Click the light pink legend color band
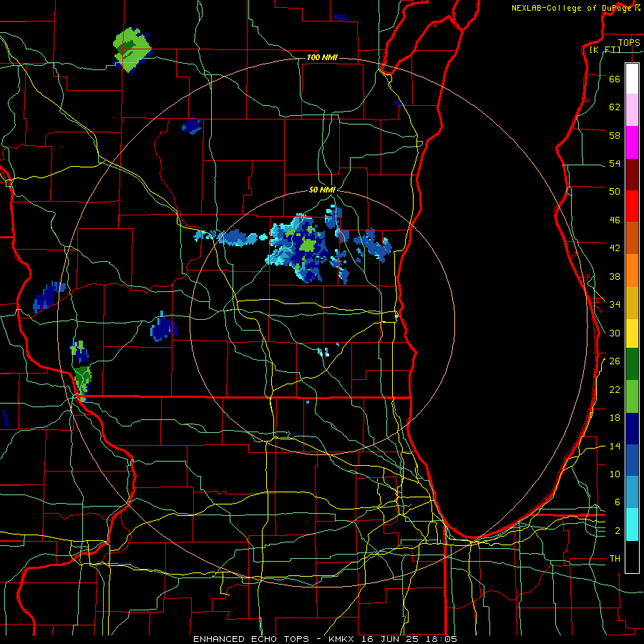Image resolution: width=644 pixels, height=644 pixels. pyautogui.click(x=632, y=110)
